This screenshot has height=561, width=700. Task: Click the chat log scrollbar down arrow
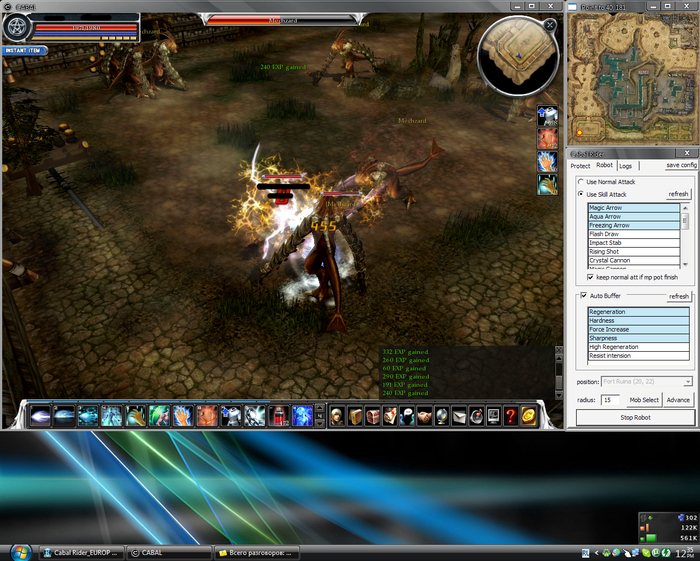tap(558, 395)
